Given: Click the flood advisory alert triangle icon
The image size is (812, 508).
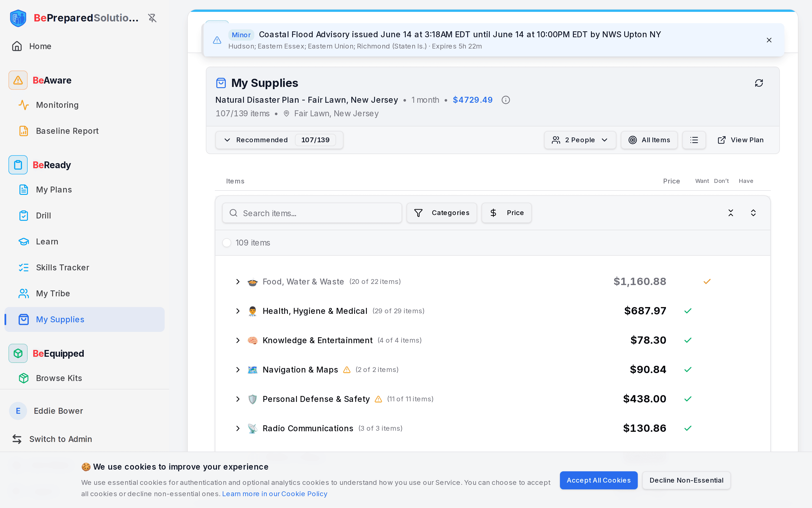Looking at the screenshot, I should click(217, 40).
